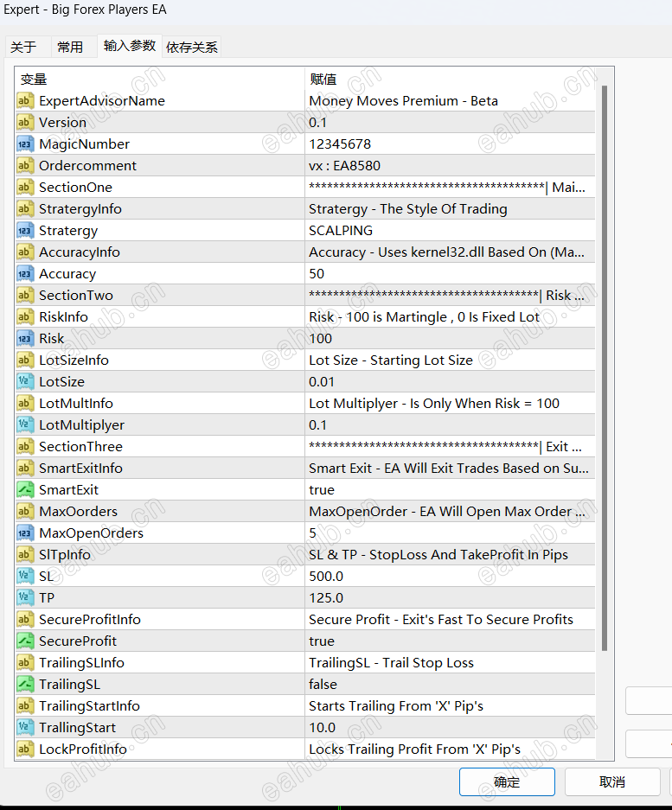Click the string icon beside AccuracyInfo
The height and width of the screenshot is (810, 672).
(25, 252)
